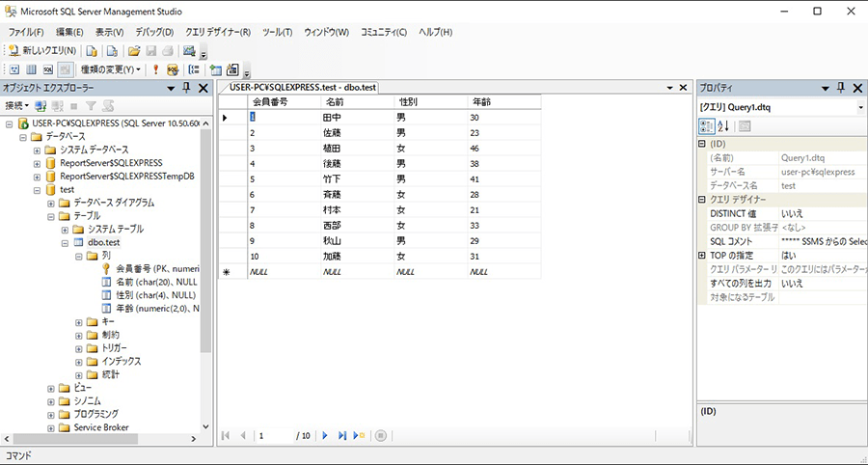Open the ウィンドウ(W) menu
The image size is (868, 465).
[x=327, y=32]
